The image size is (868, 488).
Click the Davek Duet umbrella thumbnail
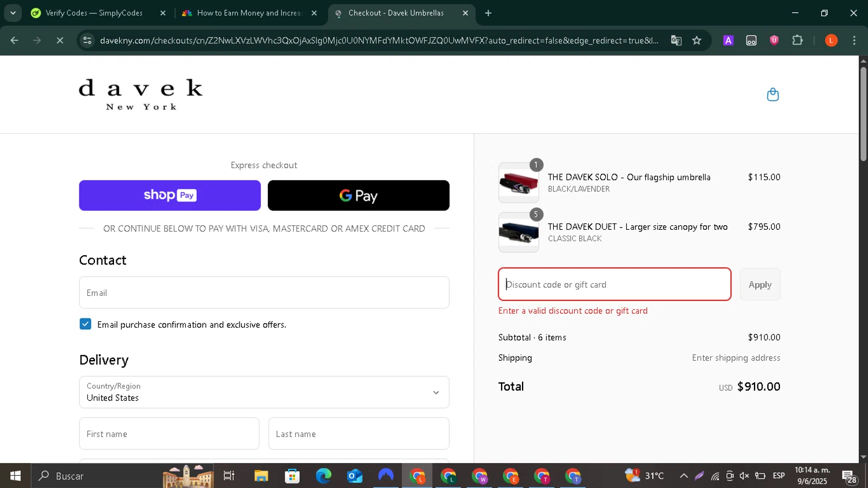(518, 232)
